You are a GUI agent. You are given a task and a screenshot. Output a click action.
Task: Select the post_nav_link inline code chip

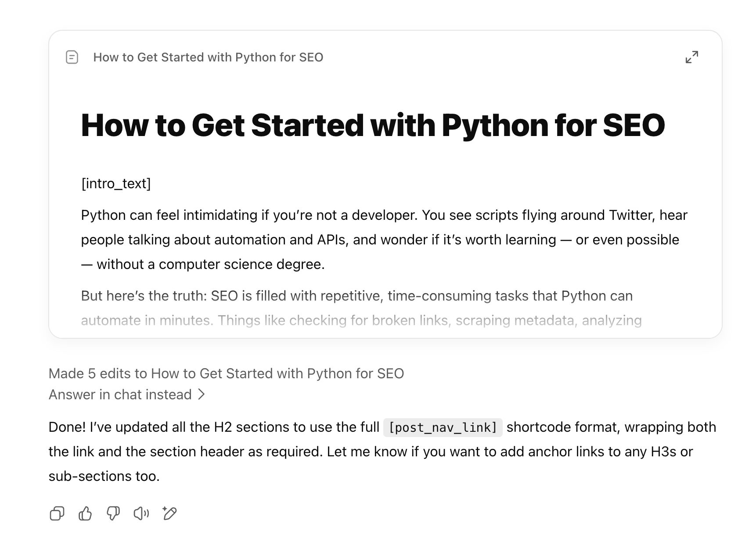[x=444, y=427]
